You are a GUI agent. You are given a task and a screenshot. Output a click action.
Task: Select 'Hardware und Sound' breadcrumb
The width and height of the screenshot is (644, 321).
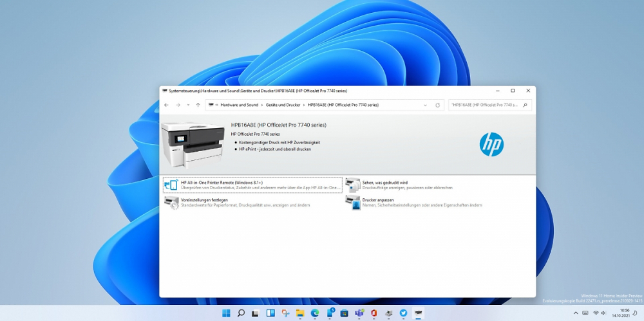[x=240, y=105]
